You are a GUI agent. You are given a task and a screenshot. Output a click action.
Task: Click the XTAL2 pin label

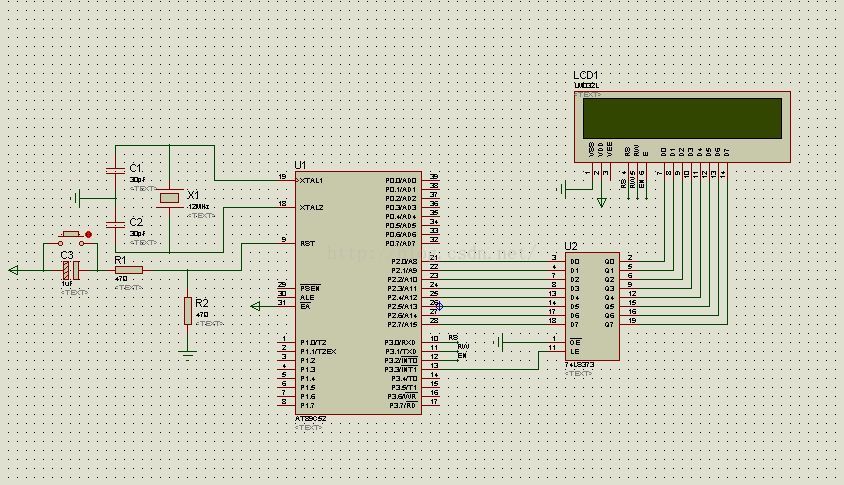click(312, 208)
